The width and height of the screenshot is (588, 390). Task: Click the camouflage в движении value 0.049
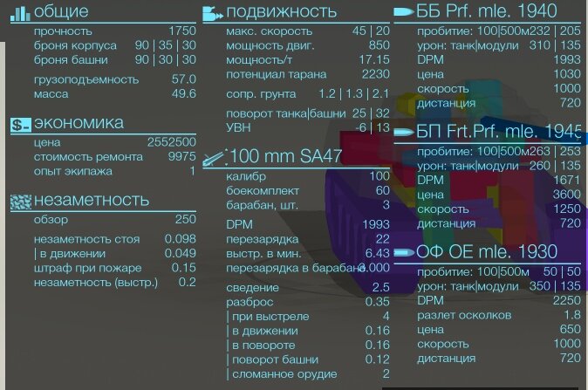click(x=181, y=253)
